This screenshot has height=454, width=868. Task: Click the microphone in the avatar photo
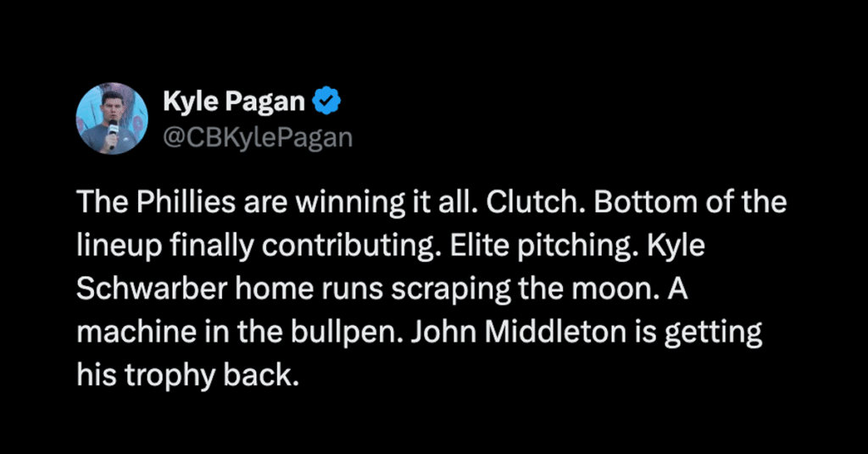[x=113, y=131]
